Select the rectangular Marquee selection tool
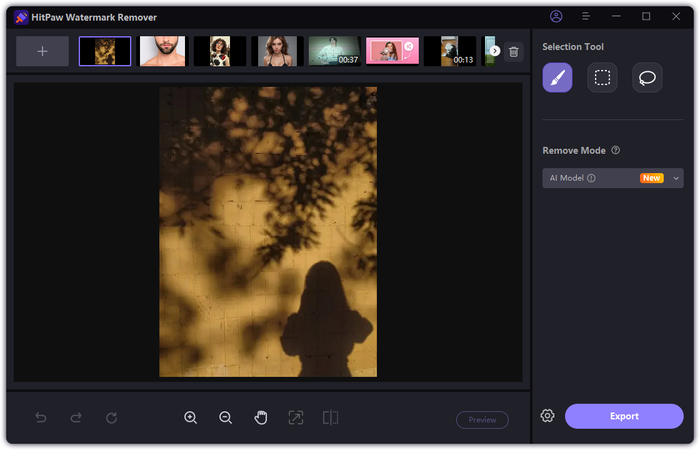The image size is (700, 450). point(602,78)
